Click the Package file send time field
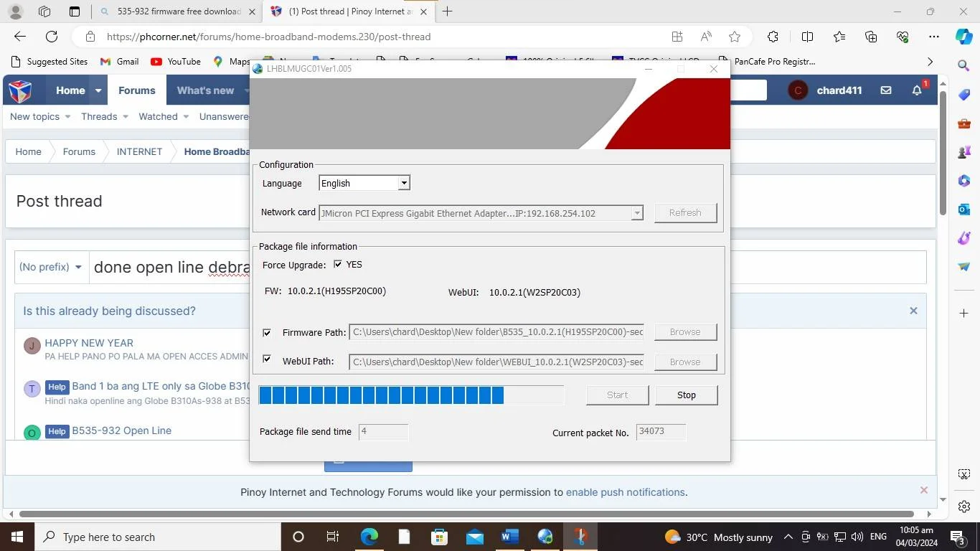This screenshot has width=980, height=551. coord(383,432)
